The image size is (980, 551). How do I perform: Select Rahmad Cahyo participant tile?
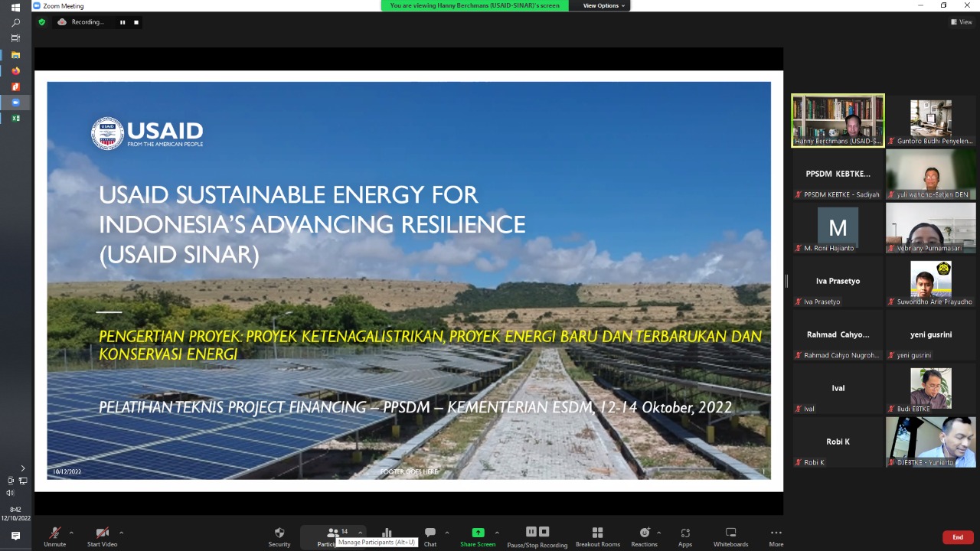(838, 334)
